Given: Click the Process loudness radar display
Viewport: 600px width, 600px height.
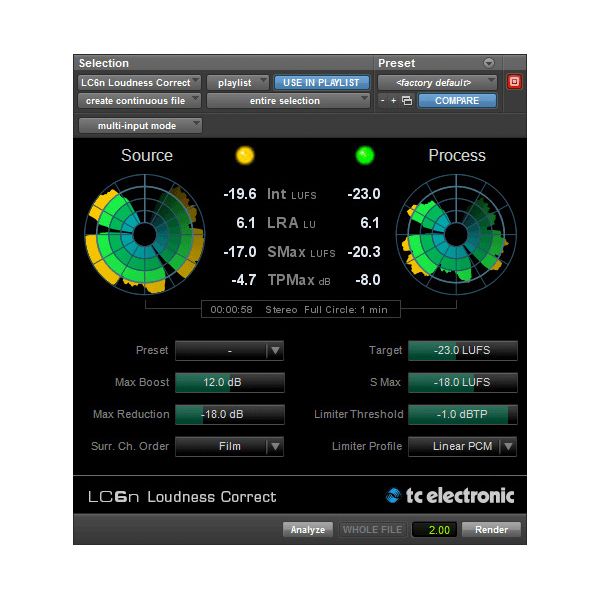Looking at the screenshot, I should click(x=456, y=235).
